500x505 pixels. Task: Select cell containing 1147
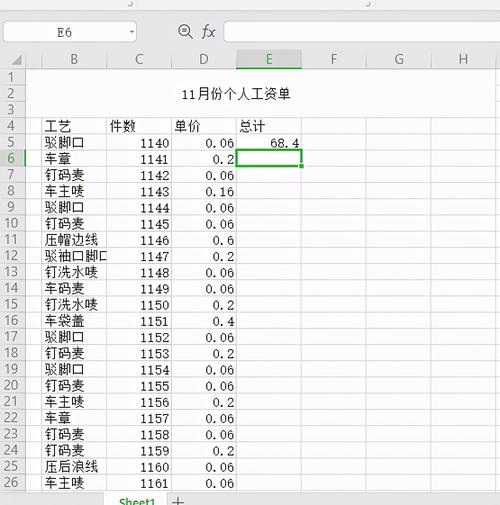(139, 256)
